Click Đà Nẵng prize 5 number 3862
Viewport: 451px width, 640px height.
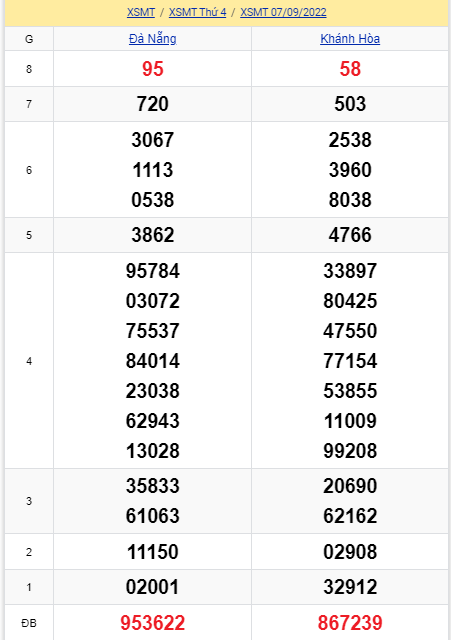click(x=153, y=235)
